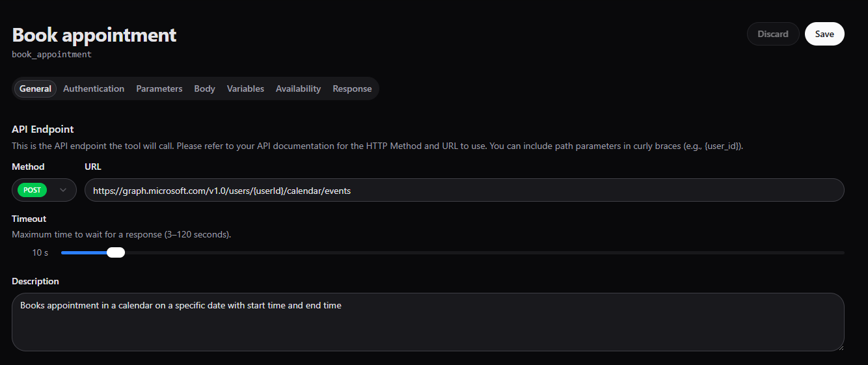Switch to the Variables tab
The width and height of the screenshot is (868, 365).
(x=245, y=88)
